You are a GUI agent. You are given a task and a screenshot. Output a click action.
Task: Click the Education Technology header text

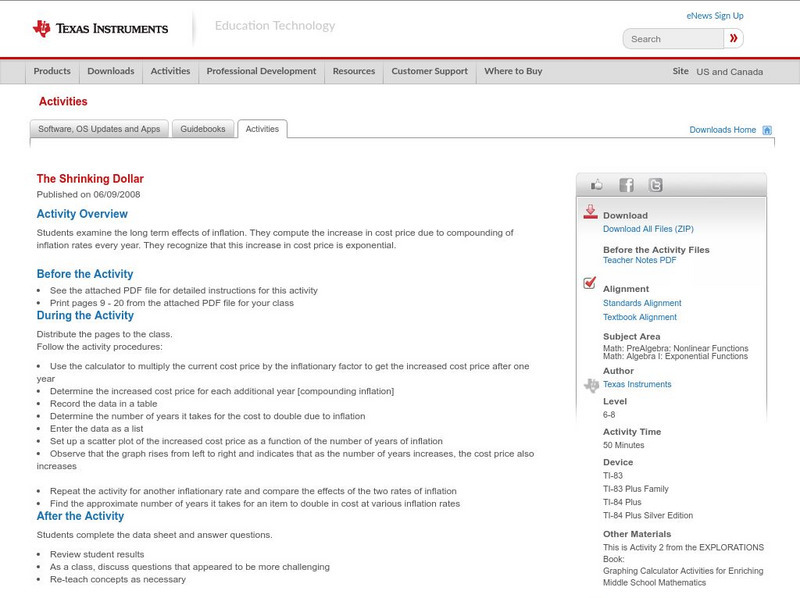275,26
